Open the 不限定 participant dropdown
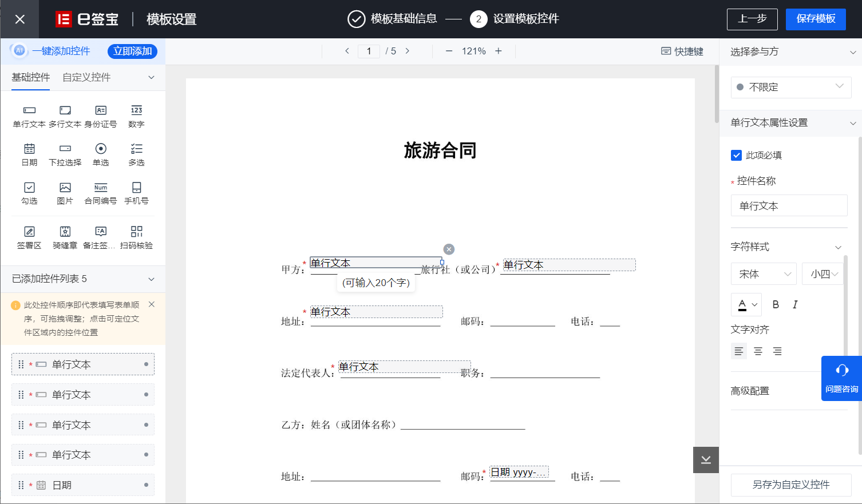This screenshot has height=504, width=862. 791,87
